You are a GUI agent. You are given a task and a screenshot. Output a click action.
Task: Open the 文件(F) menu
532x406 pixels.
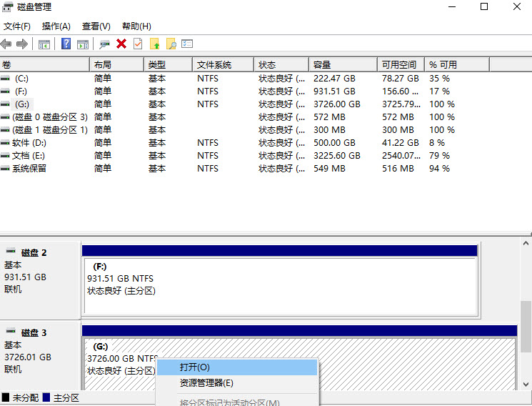point(17,26)
